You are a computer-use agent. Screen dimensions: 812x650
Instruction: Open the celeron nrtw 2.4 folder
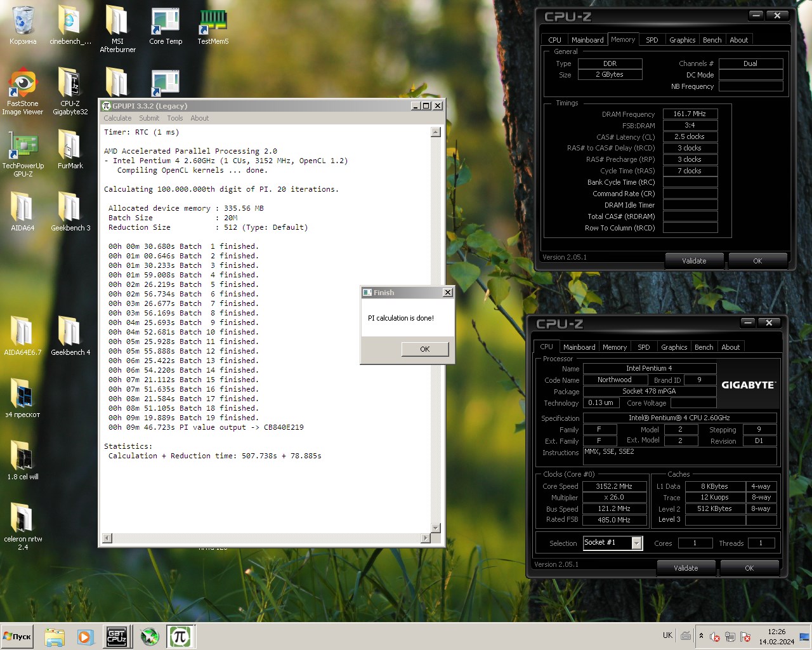point(23,527)
